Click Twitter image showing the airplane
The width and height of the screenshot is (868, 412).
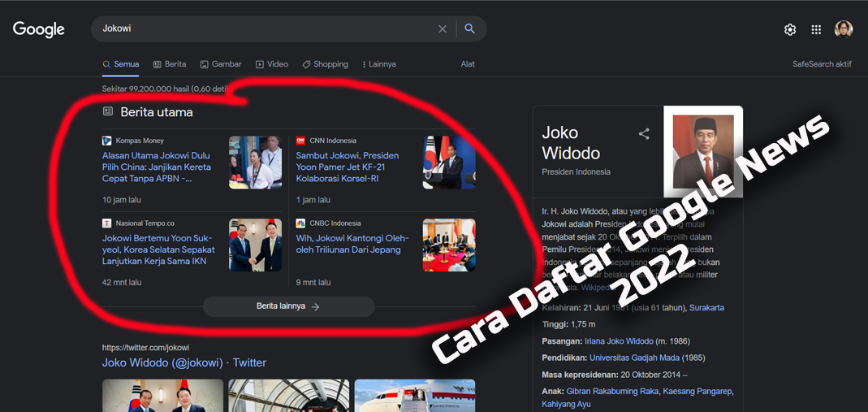click(x=415, y=396)
